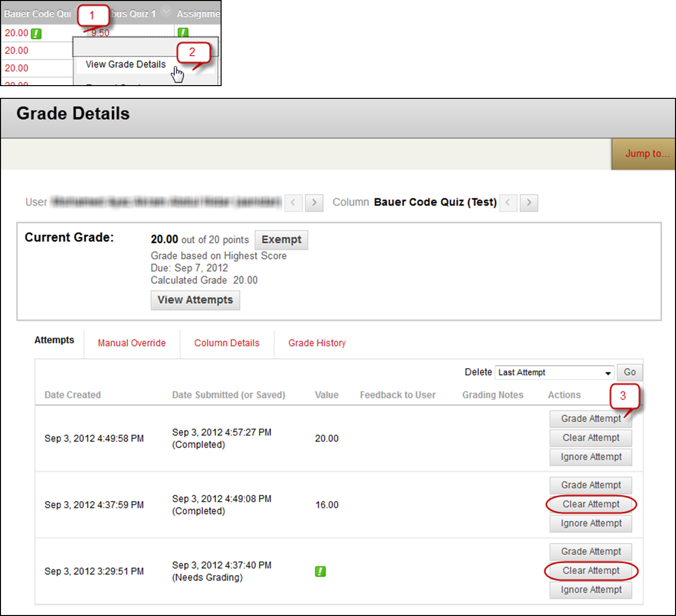This screenshot has height=616, width=676.
Task: Click the next user arrow
Action: (314, 203)
